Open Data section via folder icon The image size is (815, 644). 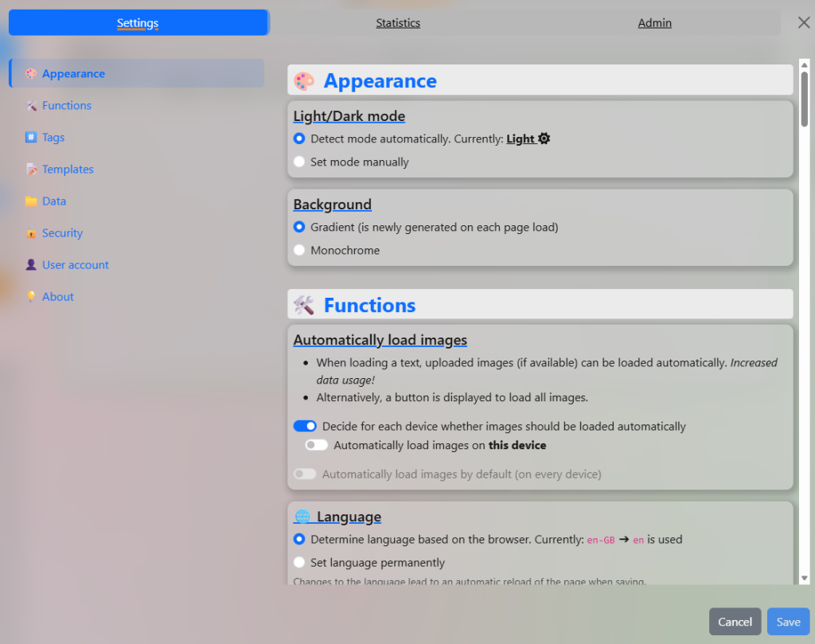[31, 201]
